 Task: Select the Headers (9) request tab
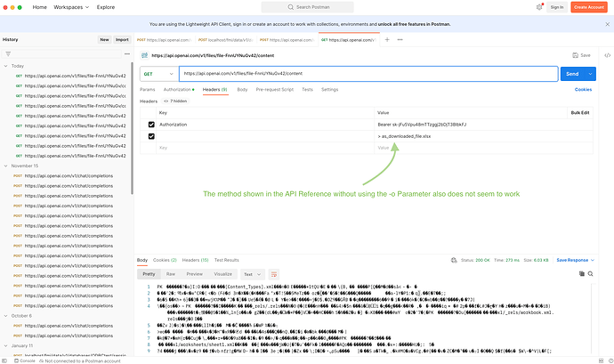coord(215,89)
